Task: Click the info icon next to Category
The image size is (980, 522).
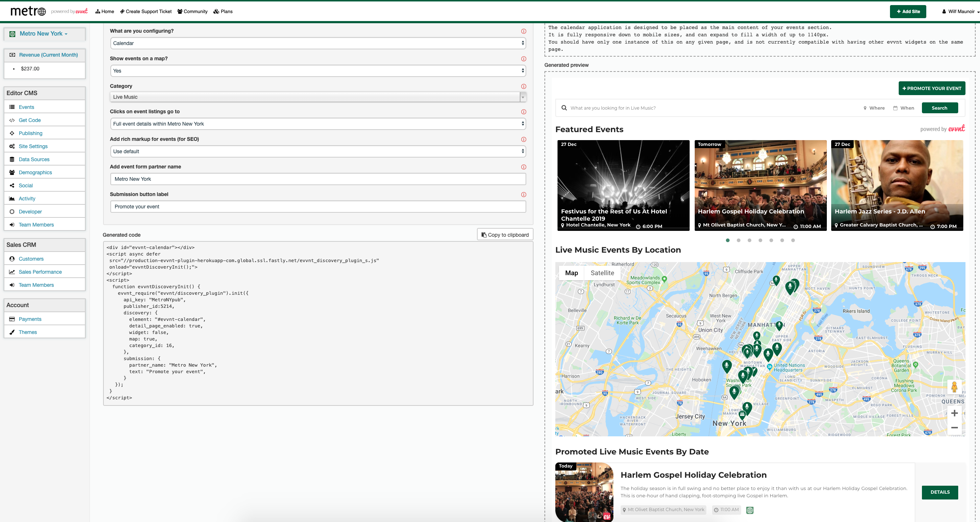Action: click(x=523, y=86)
